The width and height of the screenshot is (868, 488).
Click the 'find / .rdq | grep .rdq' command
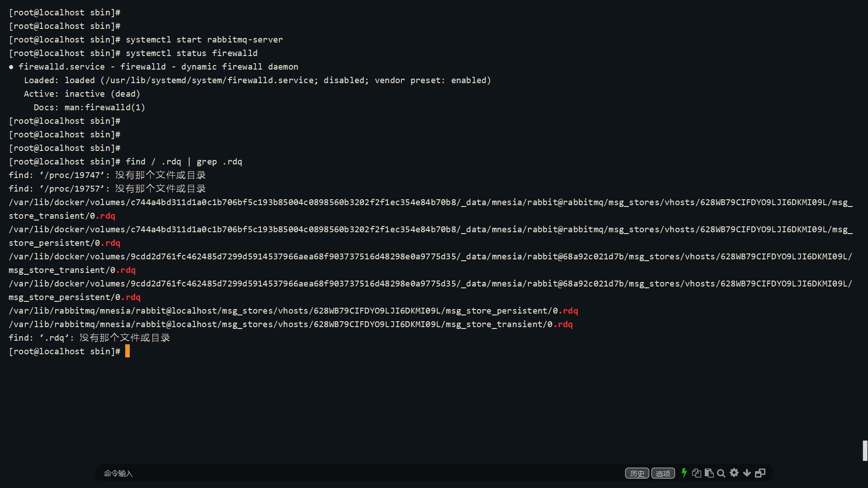[x=184, y=162]
